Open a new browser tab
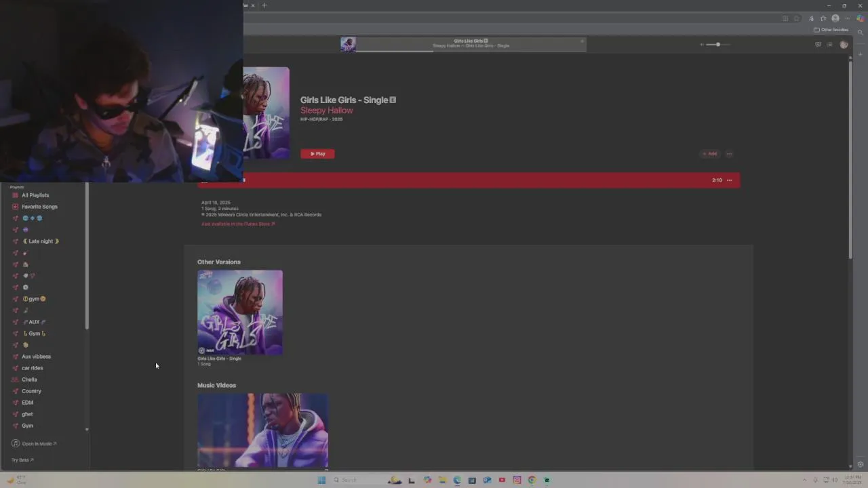Screen dimensions: 868x488 point(264,5)
